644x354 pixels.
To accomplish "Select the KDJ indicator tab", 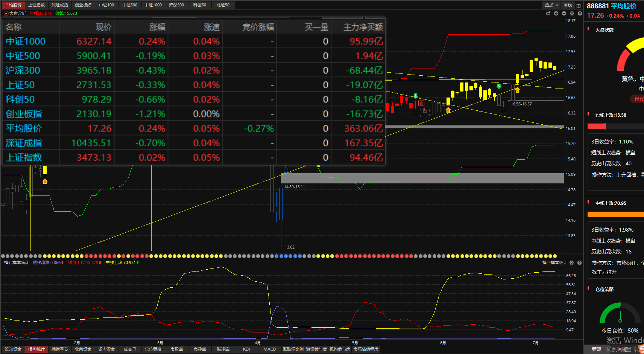I will point(246,349).
